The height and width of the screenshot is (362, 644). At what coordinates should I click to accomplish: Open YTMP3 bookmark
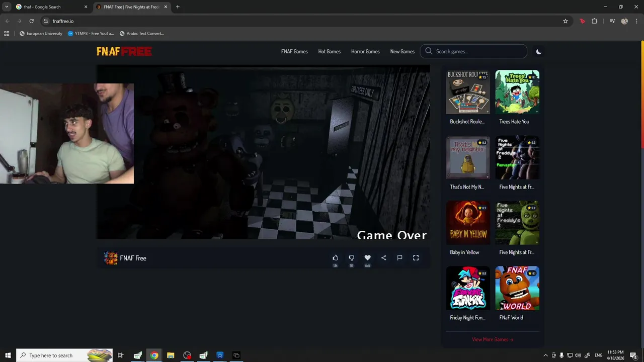click(x=91, y=34)
